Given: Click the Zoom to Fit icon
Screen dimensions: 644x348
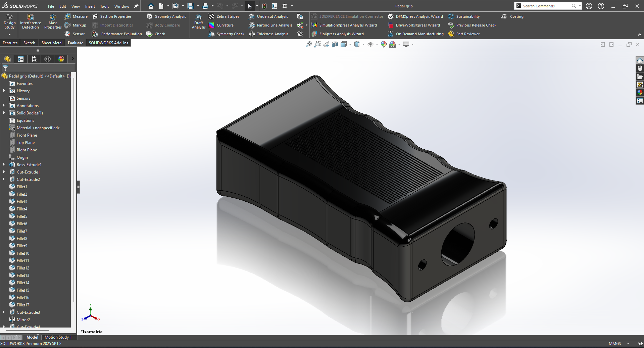Looking at the screenshot, I should pos(308,44).
